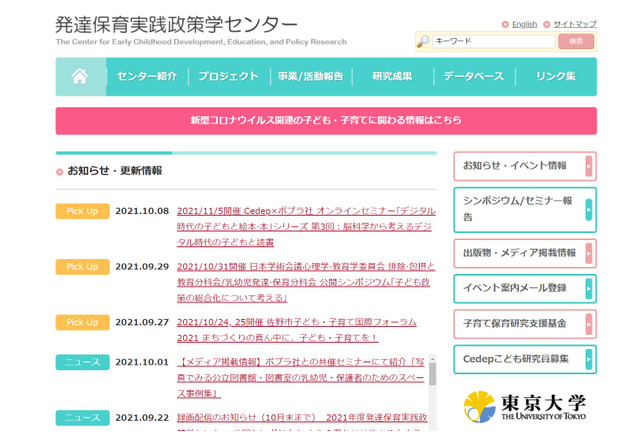Open the 2021.10.01 メディア掲載情報 link

301,378
